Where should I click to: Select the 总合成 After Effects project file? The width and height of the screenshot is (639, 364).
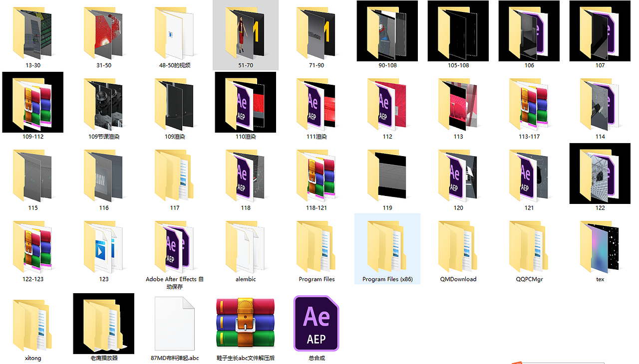pos(317,323)
